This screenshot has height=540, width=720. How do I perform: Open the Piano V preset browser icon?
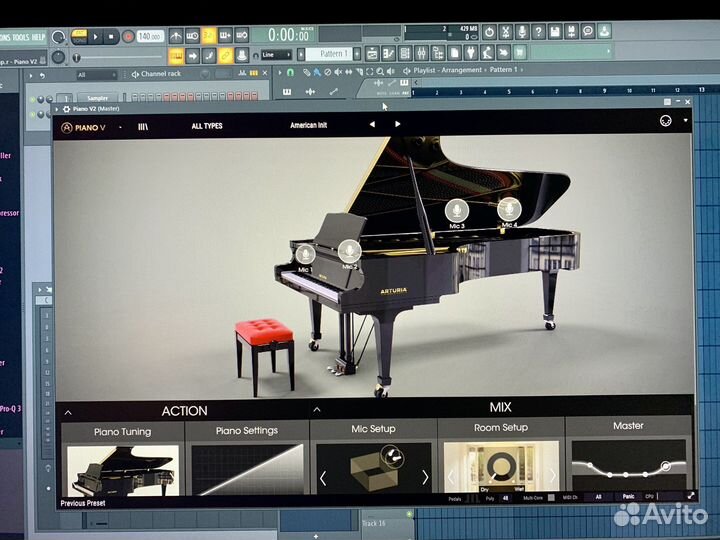(143, 127)
